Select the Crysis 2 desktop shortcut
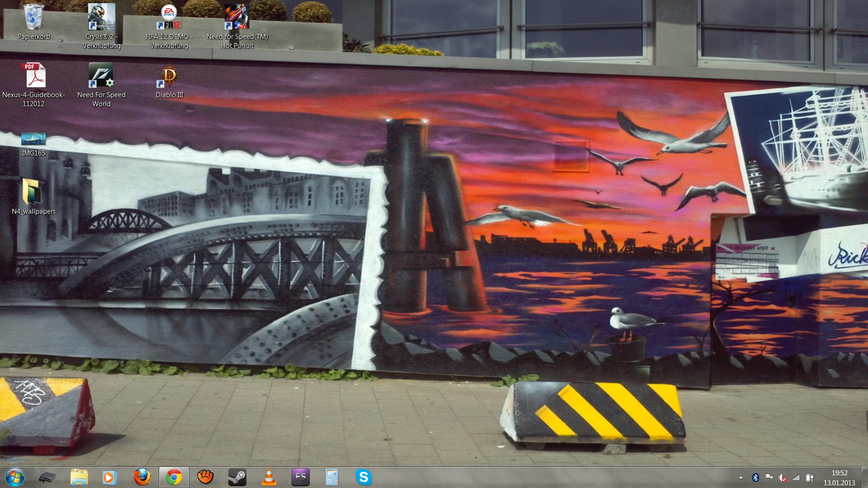Screen dimensions: 868x488 click(101, 17)
